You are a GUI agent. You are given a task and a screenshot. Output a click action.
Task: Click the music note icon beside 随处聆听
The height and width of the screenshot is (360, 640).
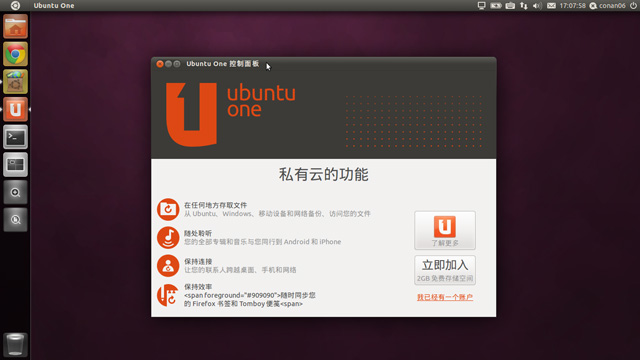click(x=168, y=238)
